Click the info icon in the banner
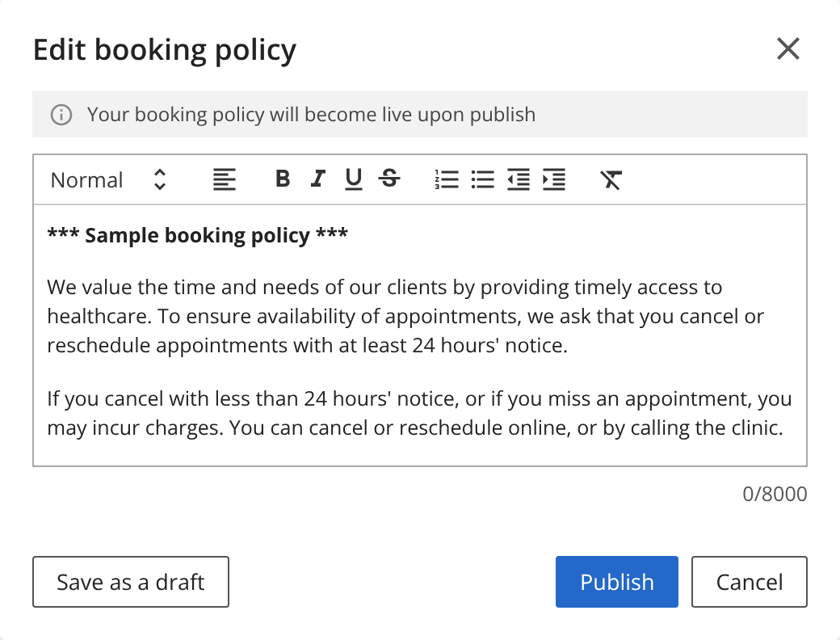This screenshot has width=840, height=640. 61,115
